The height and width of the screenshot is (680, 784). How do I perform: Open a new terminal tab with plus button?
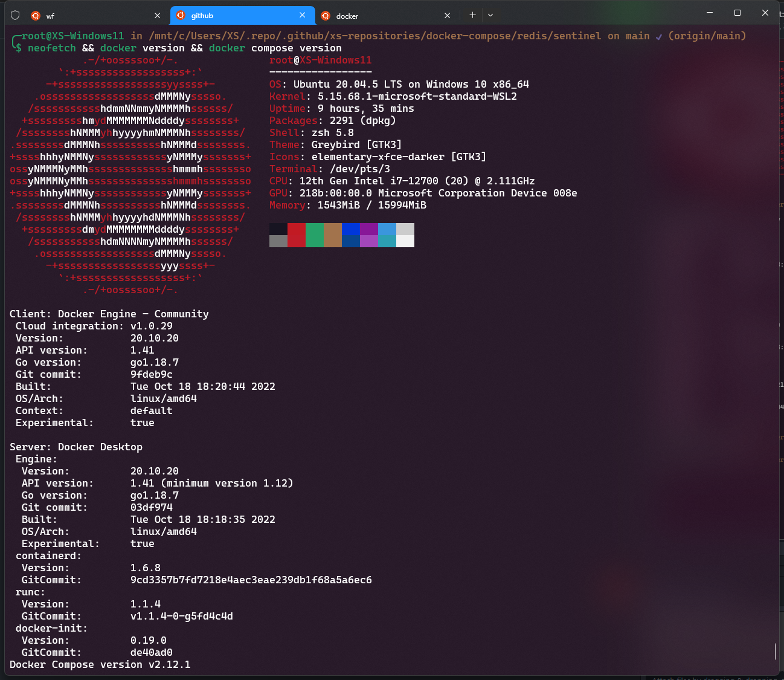tap(472, 15)
